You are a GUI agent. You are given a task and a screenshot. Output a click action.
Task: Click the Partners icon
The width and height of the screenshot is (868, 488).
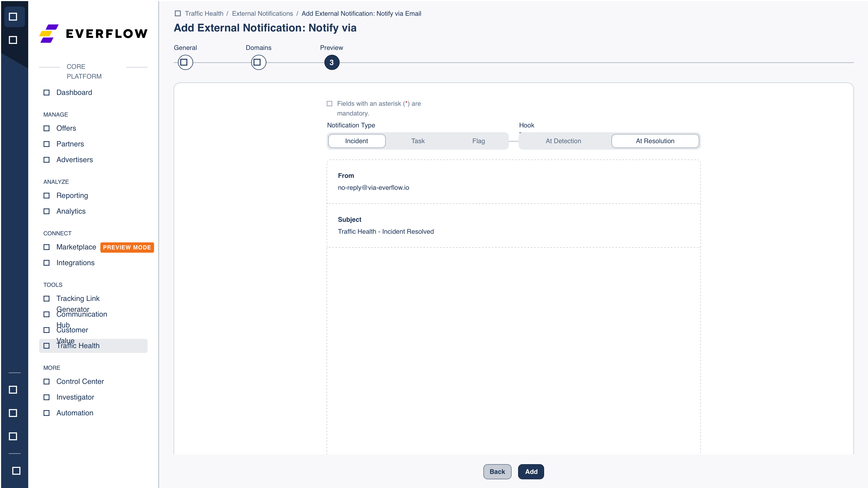pos(46,144)
